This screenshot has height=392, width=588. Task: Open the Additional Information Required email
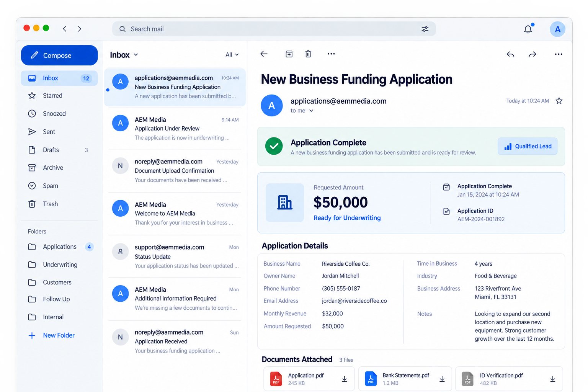pos(175,299)
